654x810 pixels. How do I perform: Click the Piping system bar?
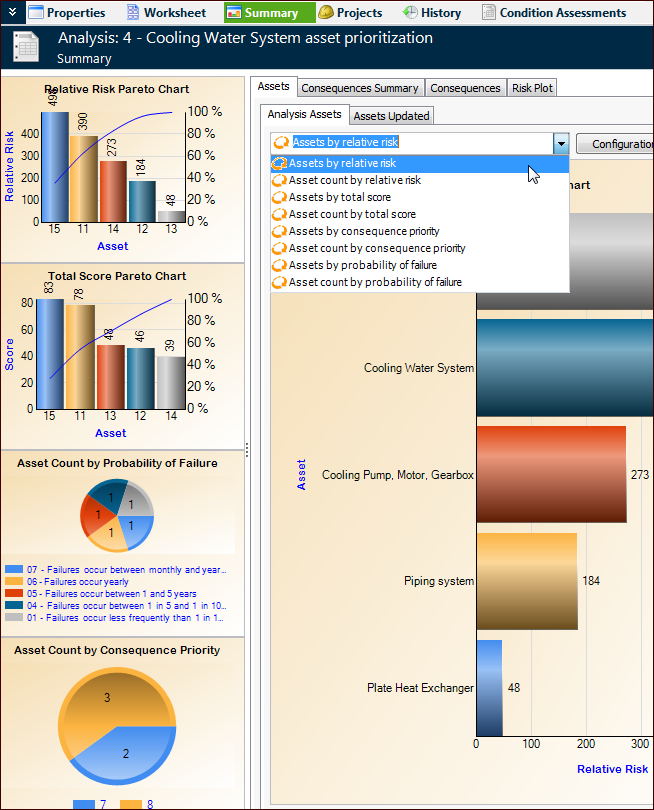tap(527, 581)
